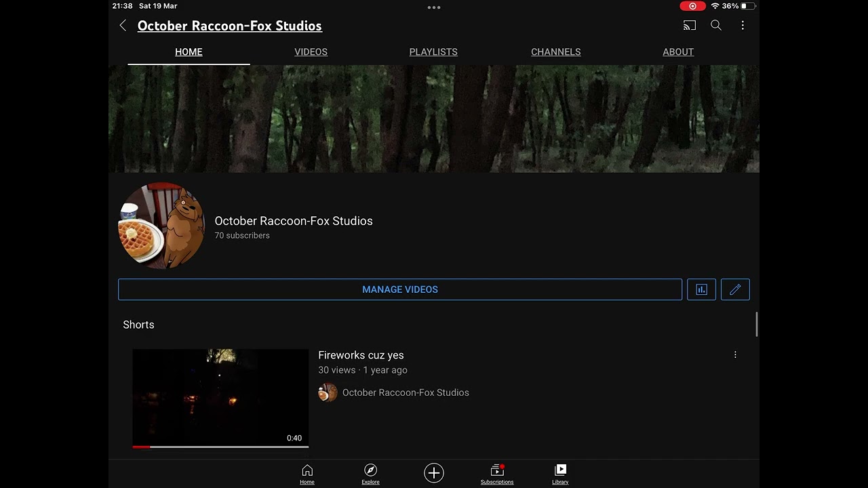Switch to the PLAYLISTS tab
The height and width of the screenshot is (488, 868).
click(x=433, y=52)
